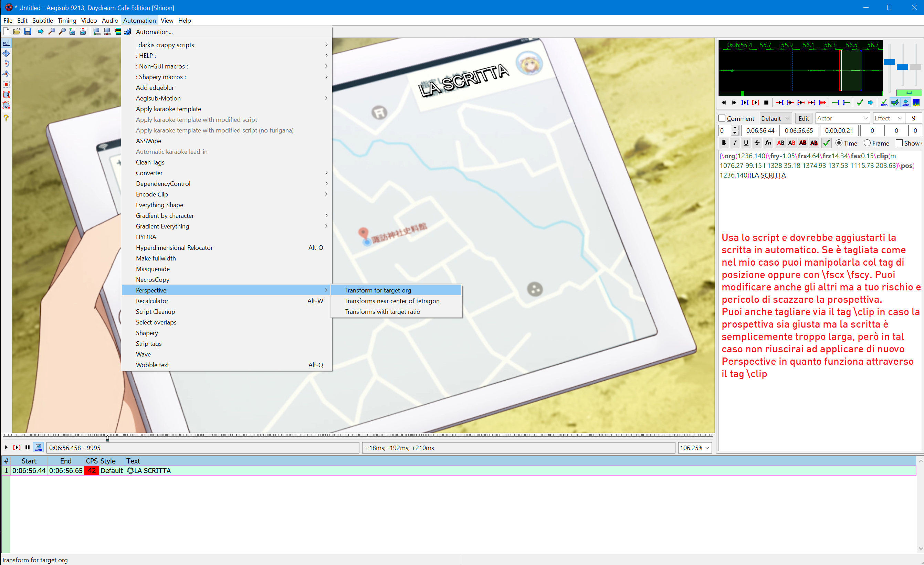Click the start time field 0:06:56.44
This screenshot has width=924, height=565.
760,130
